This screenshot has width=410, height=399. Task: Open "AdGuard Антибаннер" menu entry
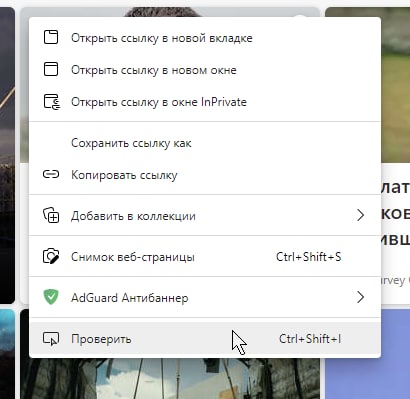coord(205,297)
